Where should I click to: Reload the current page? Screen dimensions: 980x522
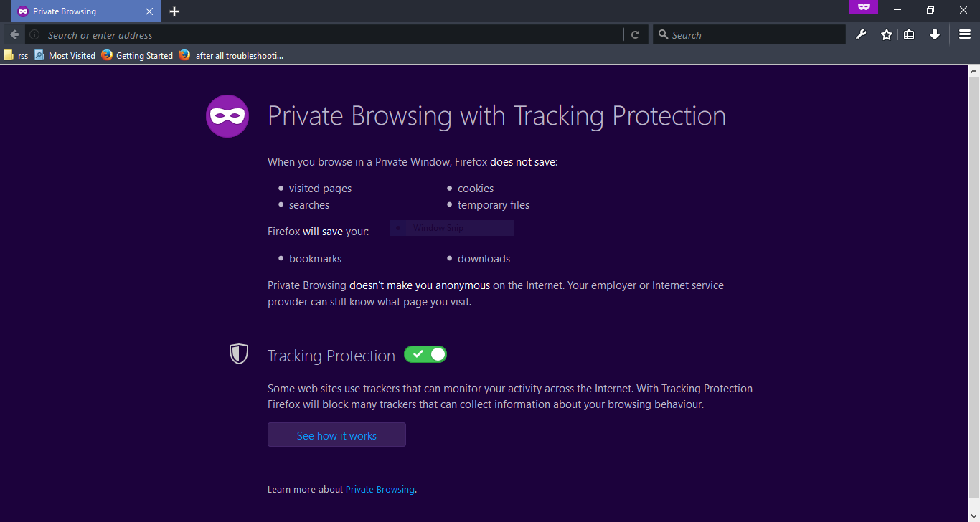tap(635, 34)
